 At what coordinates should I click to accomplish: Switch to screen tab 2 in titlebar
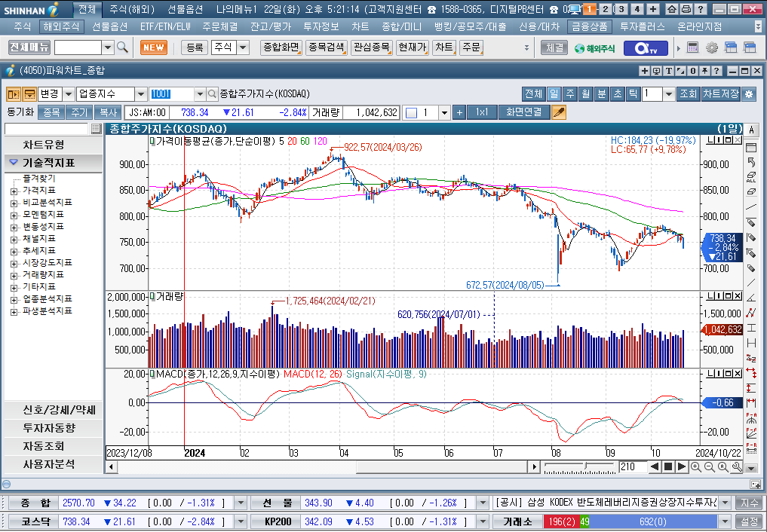pos(606,9)
